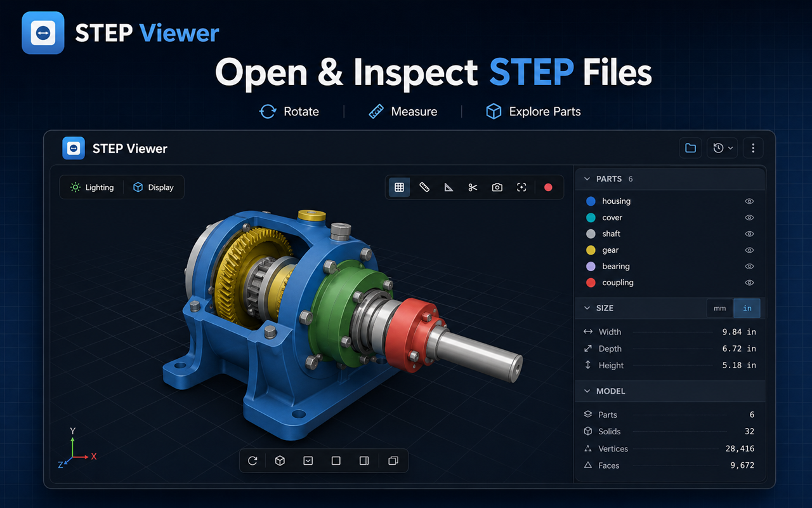Open the Lighting menu
The image size is (812, 508).
click(x=93, y=187)
